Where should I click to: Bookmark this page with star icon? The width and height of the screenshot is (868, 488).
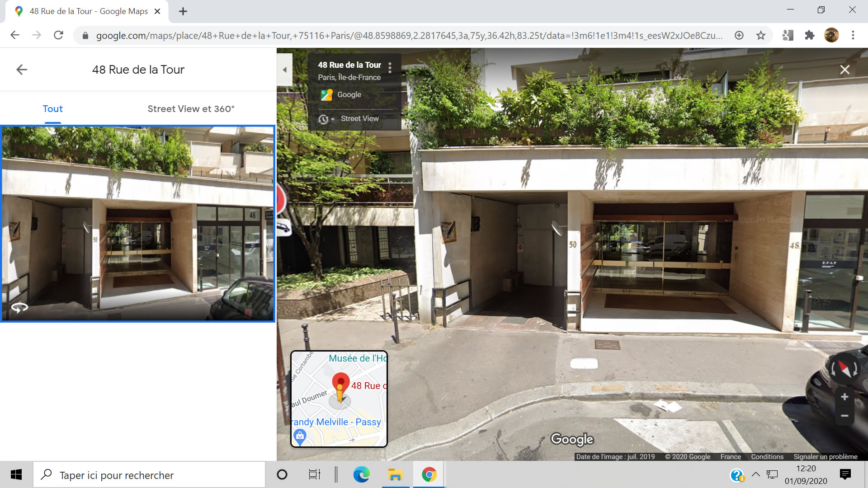761,35
